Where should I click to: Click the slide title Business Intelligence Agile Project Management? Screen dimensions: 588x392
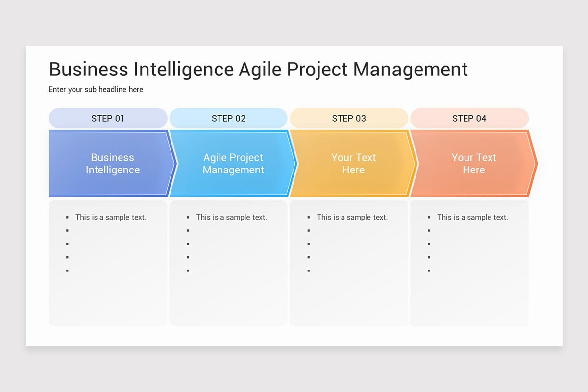[x=258, y=70]
